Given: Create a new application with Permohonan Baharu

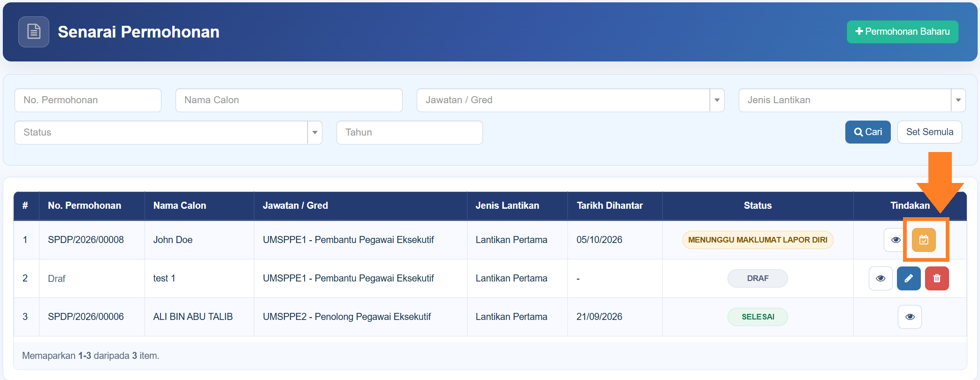Looking at the screenshot, I should tap(903, 32).
